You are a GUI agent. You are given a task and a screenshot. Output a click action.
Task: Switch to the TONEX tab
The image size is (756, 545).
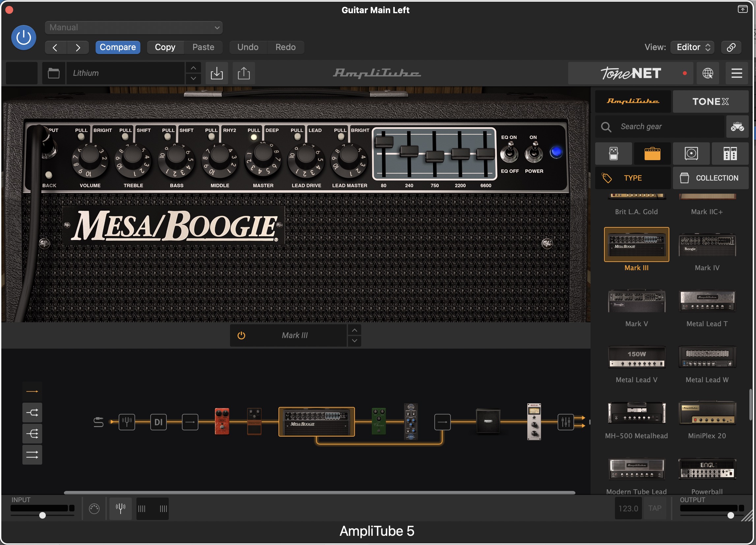tap(710, 101)
